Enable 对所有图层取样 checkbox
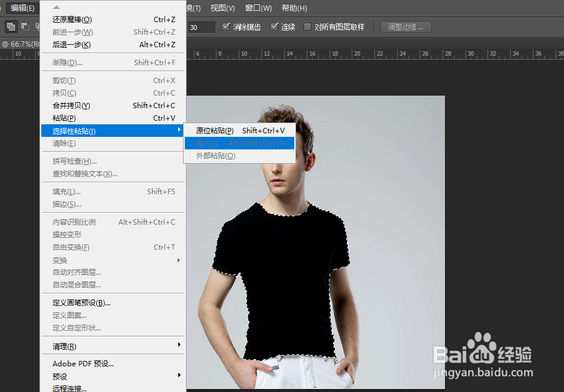Screen dimensions: 564x392 (307, 27)
